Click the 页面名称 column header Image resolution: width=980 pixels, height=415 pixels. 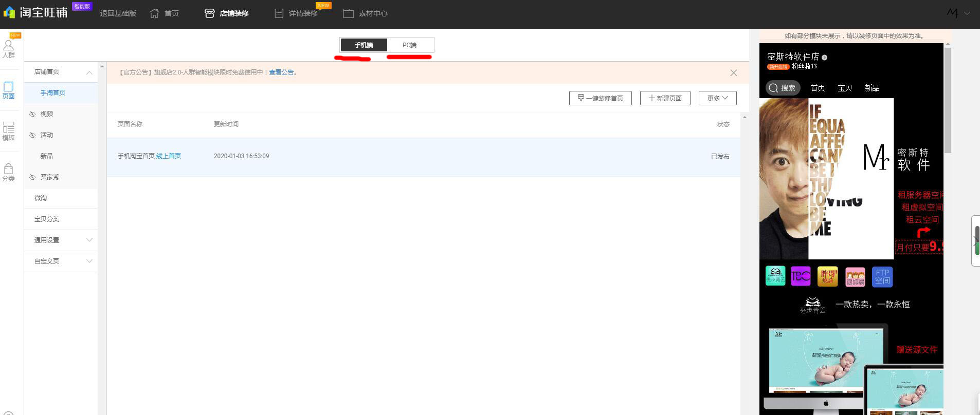[130, 124]
